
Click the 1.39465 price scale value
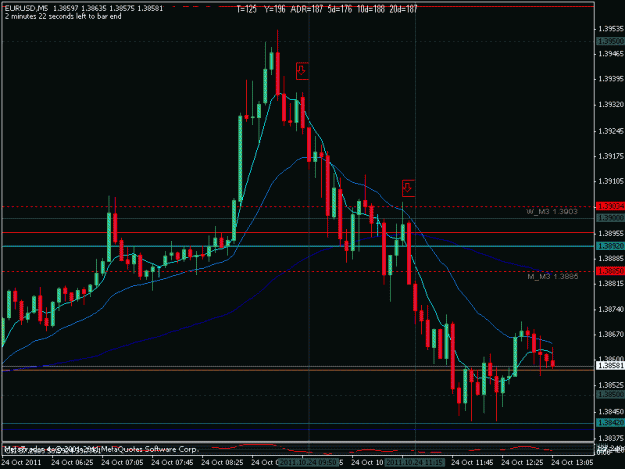611,54
